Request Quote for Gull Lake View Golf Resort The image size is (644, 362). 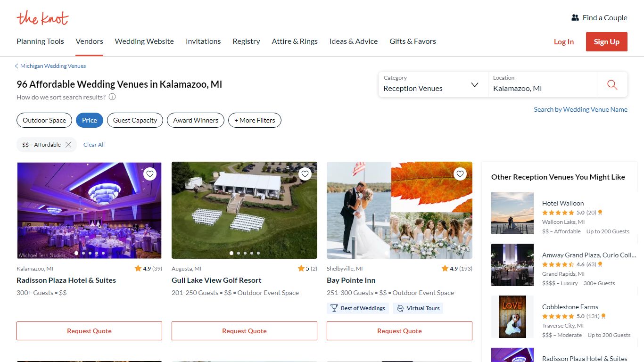(x=244, y=331)
